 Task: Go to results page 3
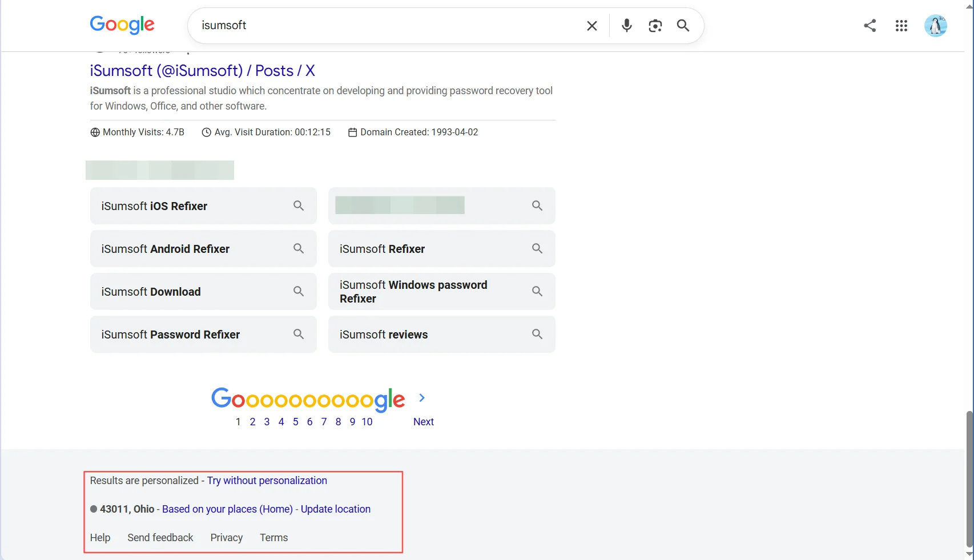[x=267, y=422]
